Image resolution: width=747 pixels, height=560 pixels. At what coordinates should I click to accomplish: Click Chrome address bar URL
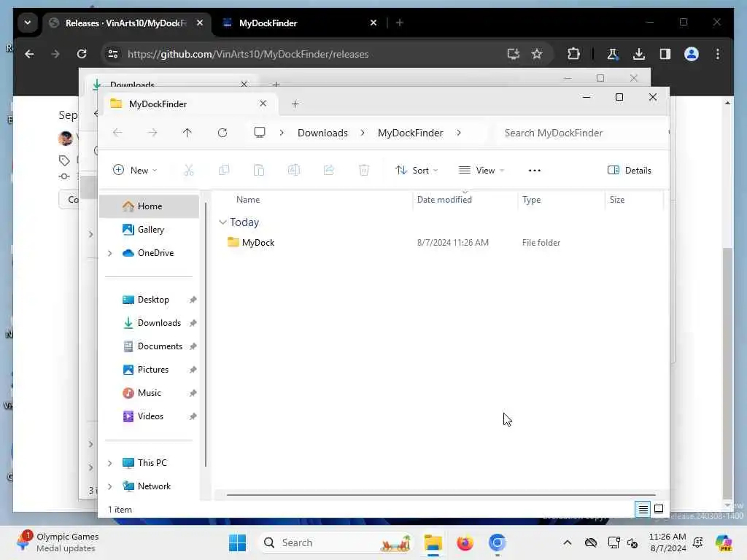pos(248,54)
